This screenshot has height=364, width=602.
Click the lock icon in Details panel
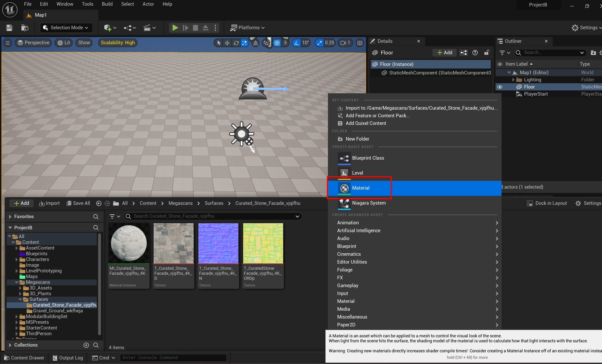tap(487, 53)
